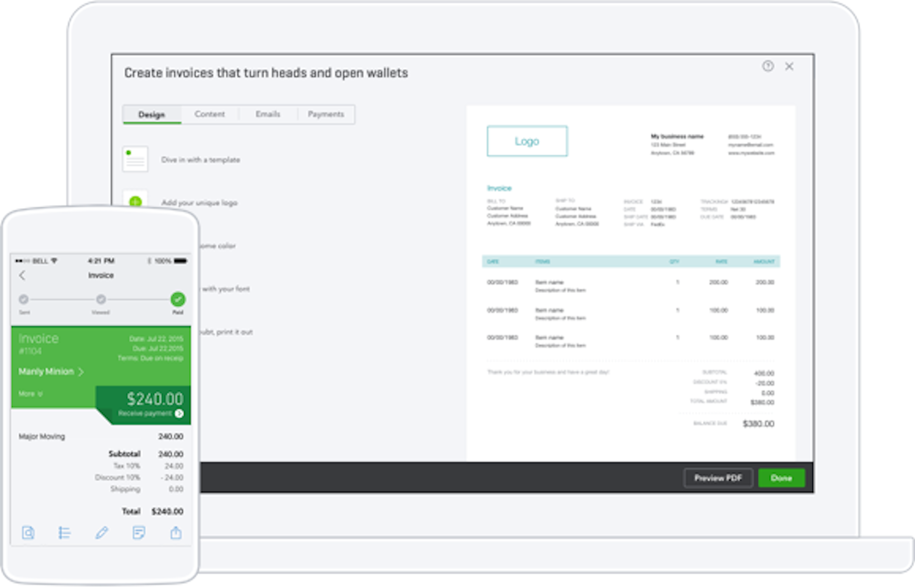Tap the preview document icon in phone toolbar
Screen dimensions: 915x588
pos(28,532)
